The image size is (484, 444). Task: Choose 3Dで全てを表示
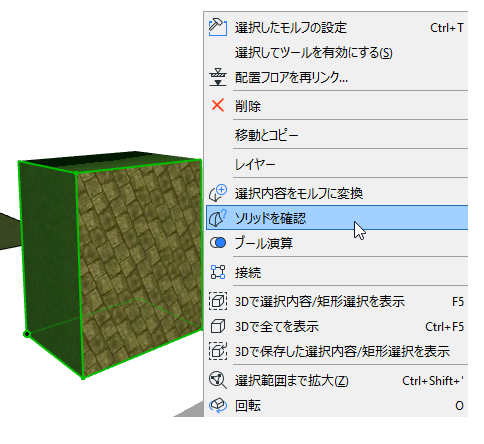[x=337, y=327]
